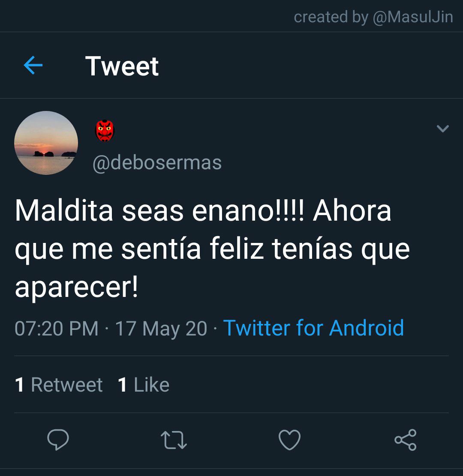The image size is (463, 476).
Task: Open the sunset profile picture
Action: (46, 143)
